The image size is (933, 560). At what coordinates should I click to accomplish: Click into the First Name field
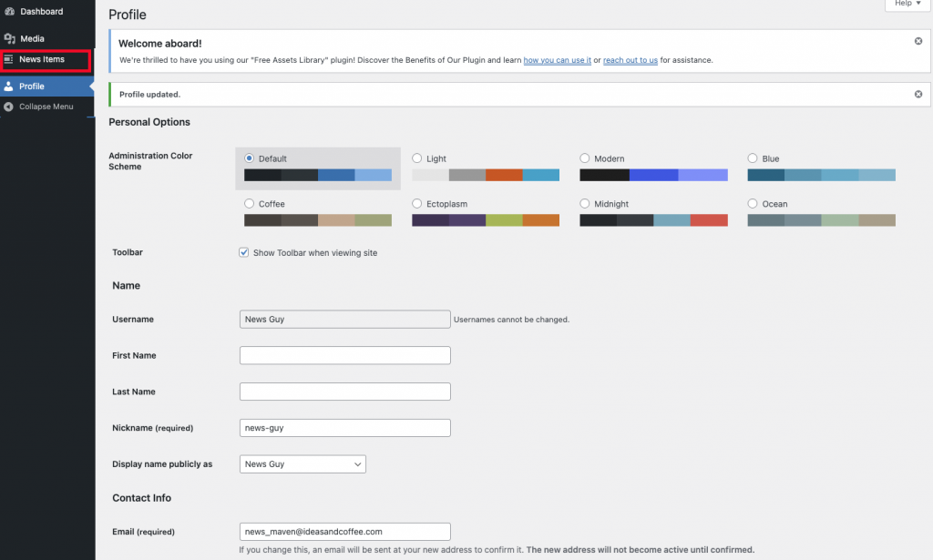click(x=344, y=355)
